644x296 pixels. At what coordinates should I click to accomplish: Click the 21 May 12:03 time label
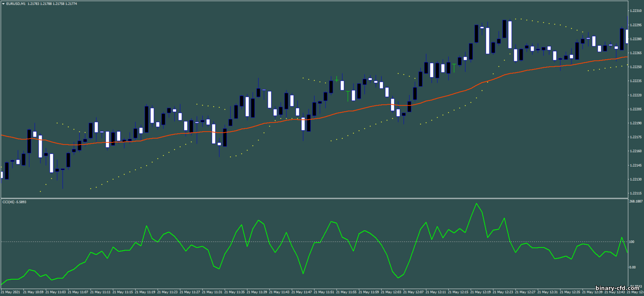[x=391, y=292]
